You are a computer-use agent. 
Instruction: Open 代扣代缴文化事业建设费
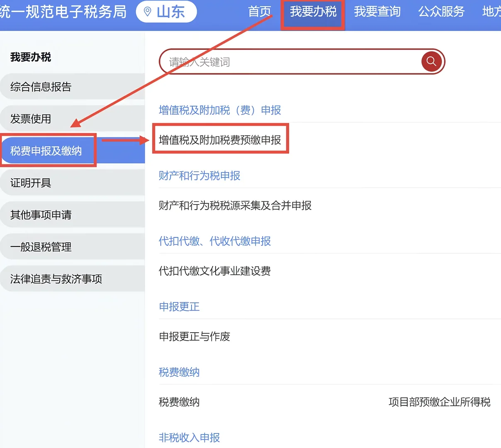click(x=215, y=271)
